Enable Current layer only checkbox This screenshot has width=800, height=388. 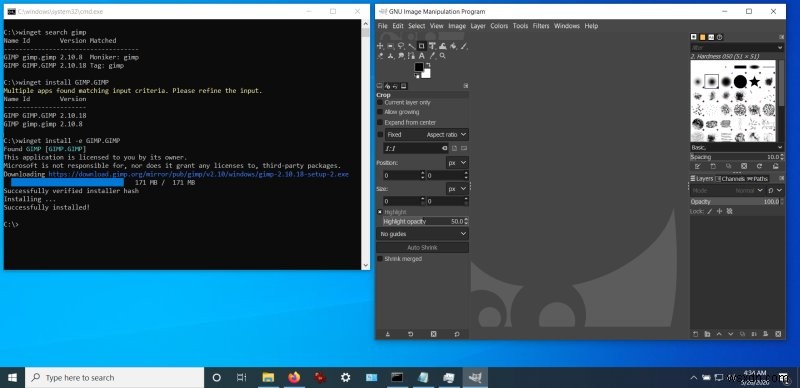tap(380, 103)
